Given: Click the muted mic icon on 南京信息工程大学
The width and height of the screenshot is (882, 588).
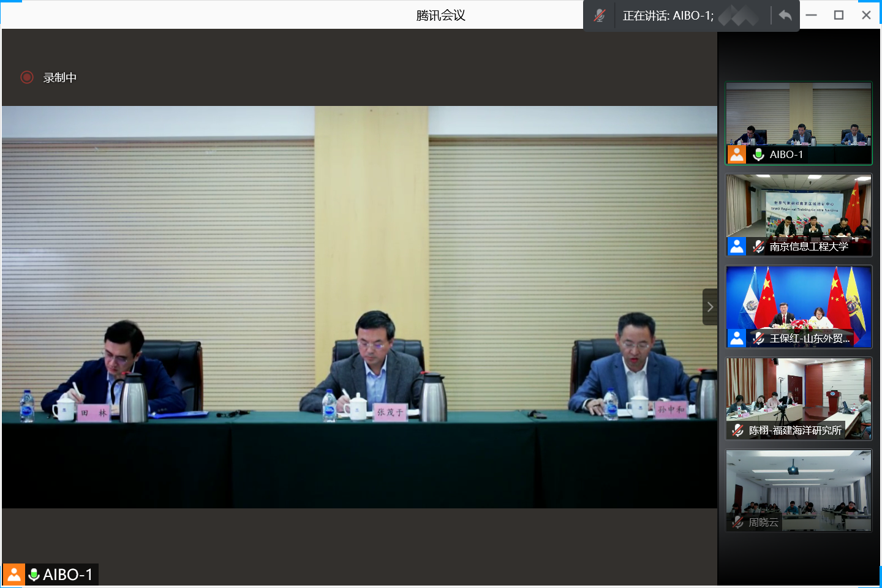Looking at the screenshot, I should coord(758,246).
